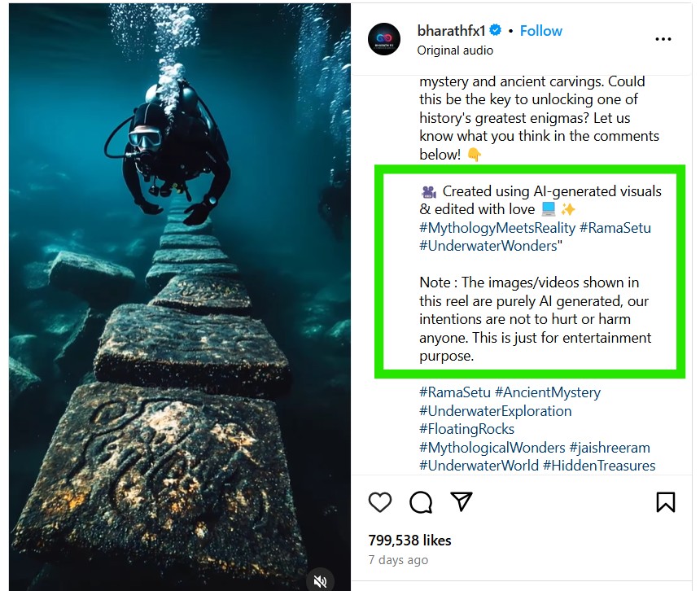Follow the bharathfx1 account
This screenshot has height=591, width=700.
pos(541,31)
